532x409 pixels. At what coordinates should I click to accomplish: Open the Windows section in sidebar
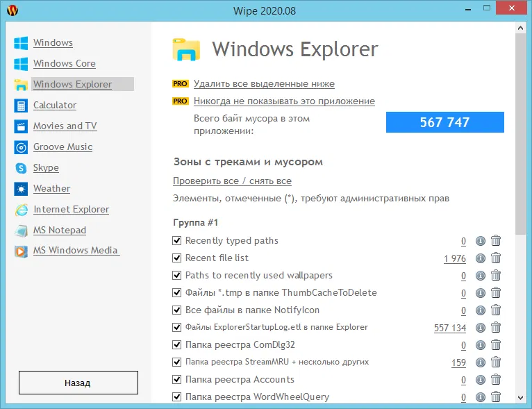point(53,43)
